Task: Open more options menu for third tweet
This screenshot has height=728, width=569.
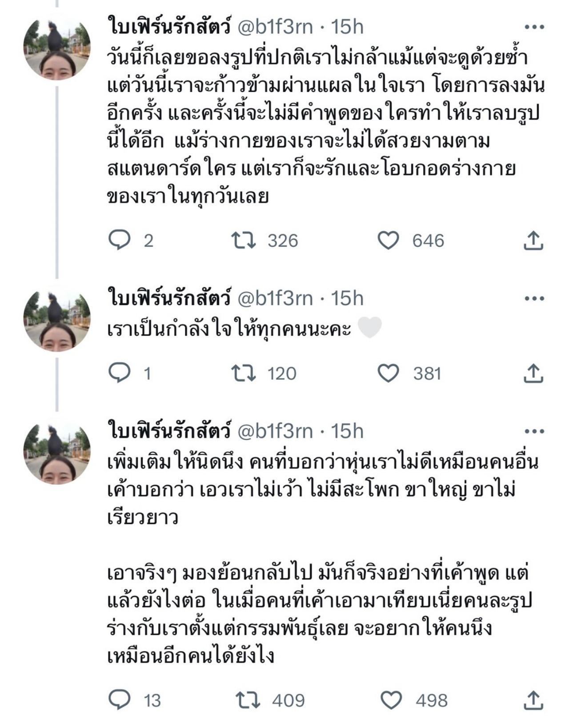Action: point(534,431)
